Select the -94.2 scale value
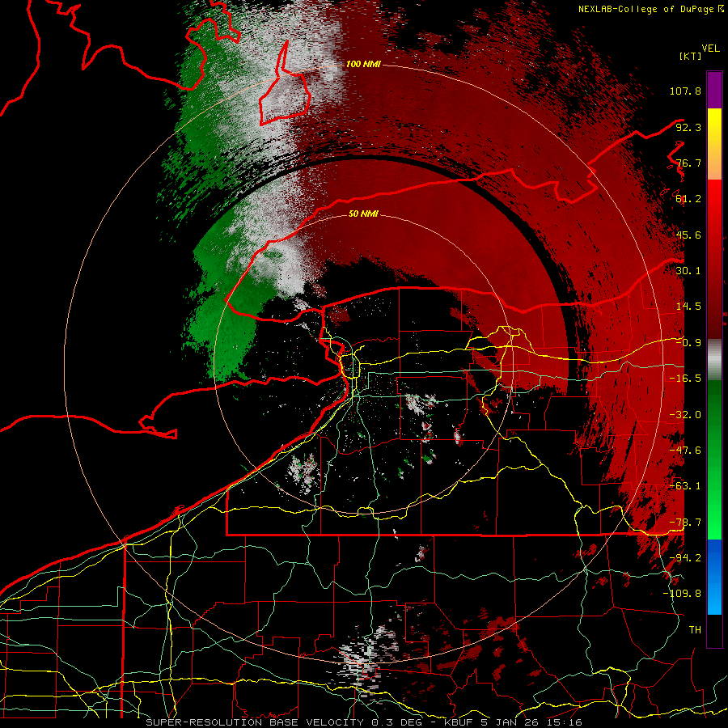Screen dimensions: 728x728 coord(685,558)
